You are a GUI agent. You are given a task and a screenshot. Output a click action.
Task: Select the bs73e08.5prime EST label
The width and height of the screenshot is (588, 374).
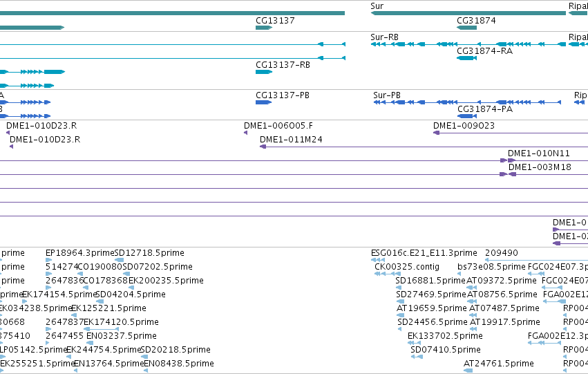tap(492, 267)
